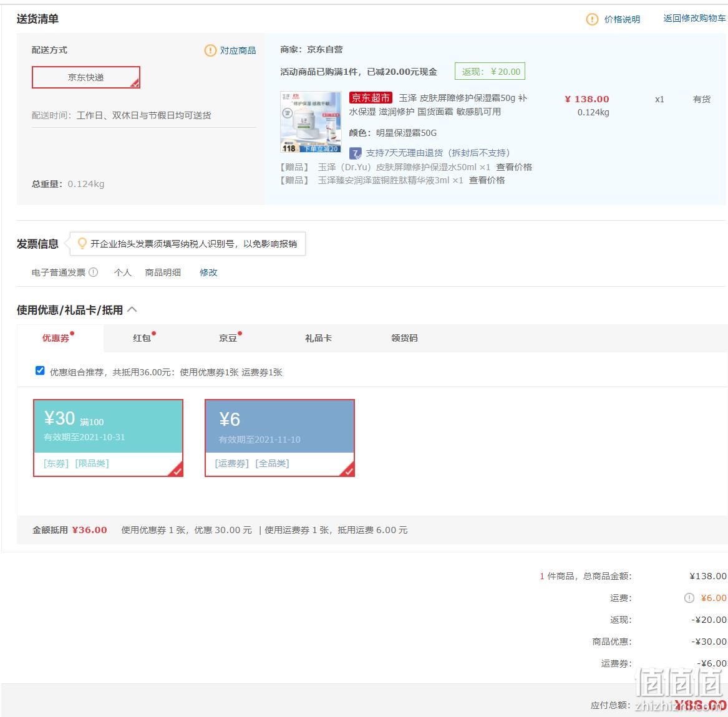
Task: Return to cart via 返回修改购物车
Action: [x=694, y=18]
